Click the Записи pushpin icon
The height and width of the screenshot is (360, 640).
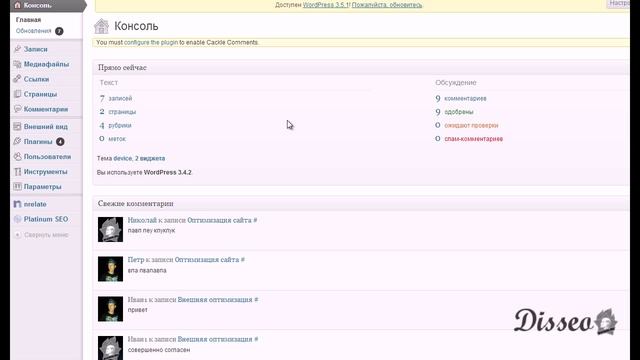point(17,49)
